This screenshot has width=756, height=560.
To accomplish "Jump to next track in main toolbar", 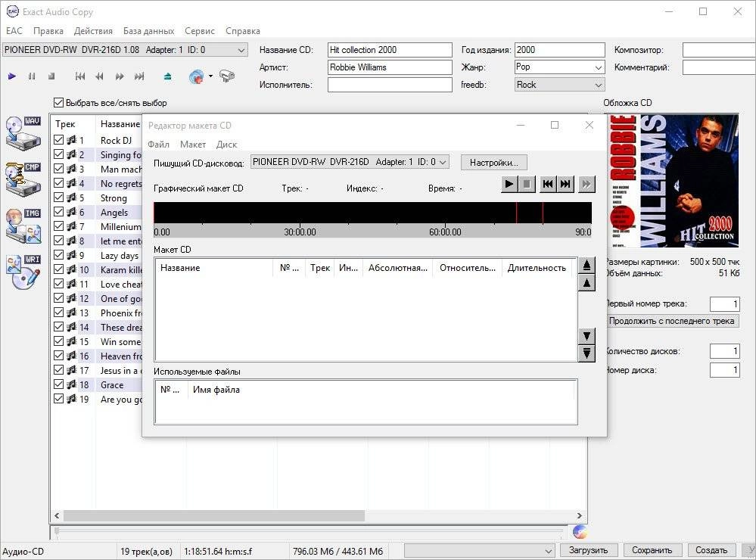I will [139, 76].
